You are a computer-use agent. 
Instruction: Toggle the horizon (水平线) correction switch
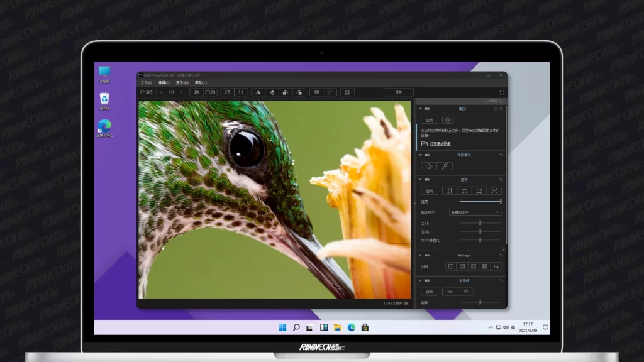point(428,280)
